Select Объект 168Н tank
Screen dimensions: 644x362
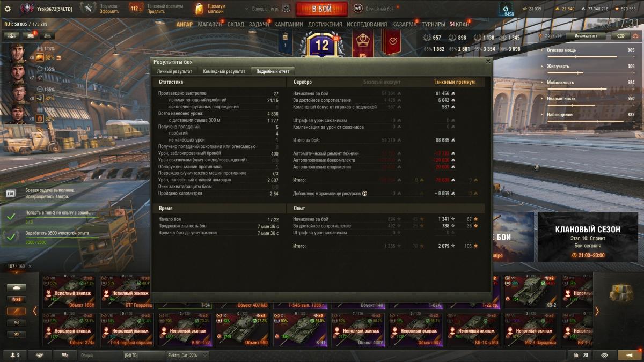(70, 292)
